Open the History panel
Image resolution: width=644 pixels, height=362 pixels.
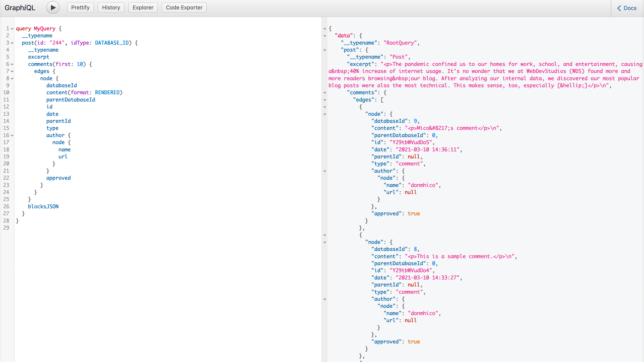[x=111, y=7]
